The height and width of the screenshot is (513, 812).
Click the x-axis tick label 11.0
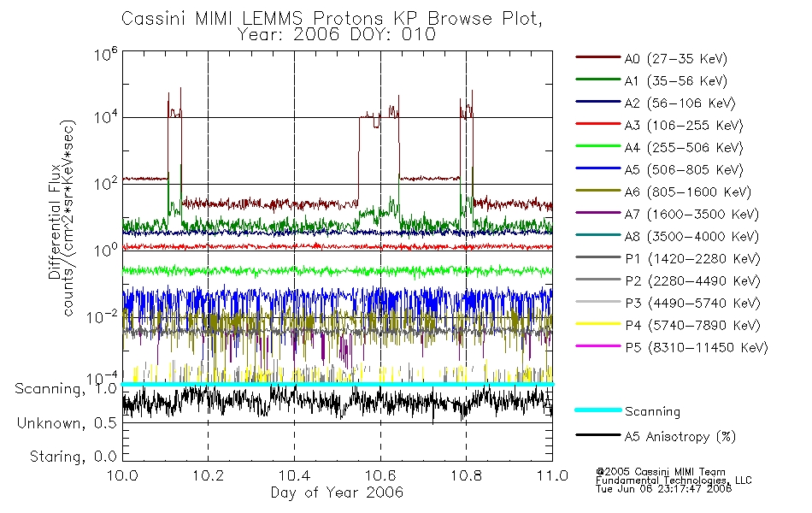(x=552, y=475)
